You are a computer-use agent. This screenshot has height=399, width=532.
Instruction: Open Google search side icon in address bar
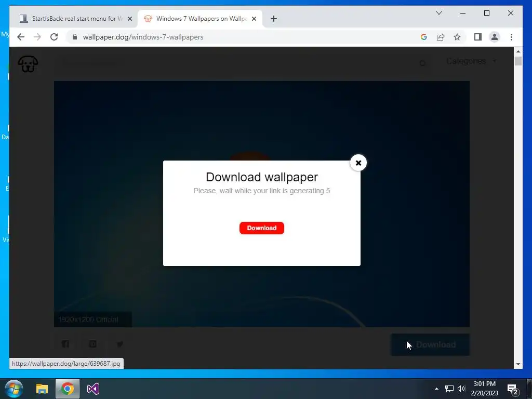pyautogui.click(x=424, y=37)
